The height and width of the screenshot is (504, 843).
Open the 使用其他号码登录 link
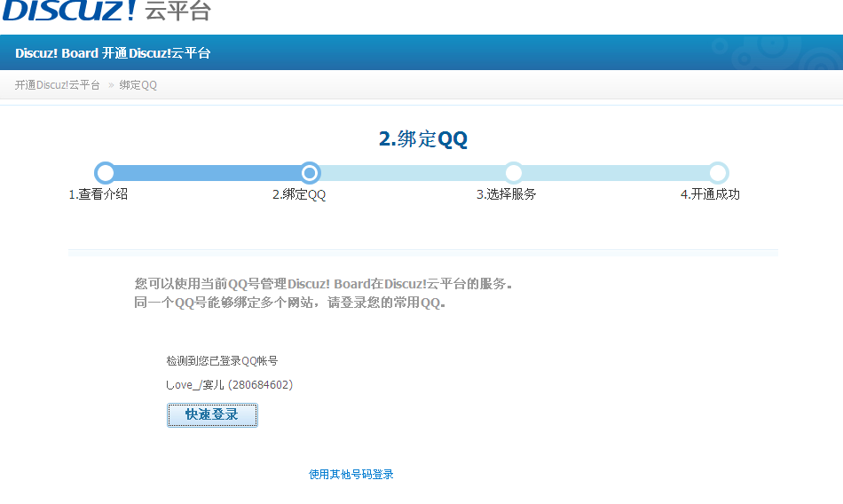[x=351, y=475]
